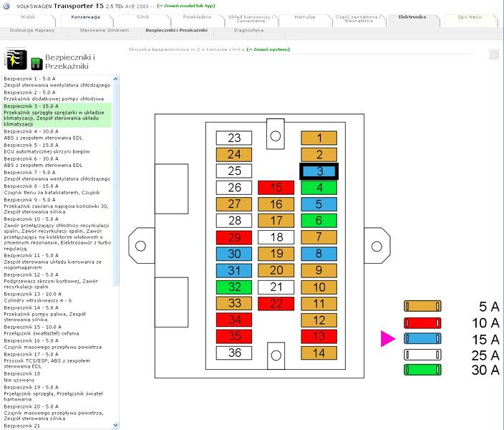The height and width of the screenshot is (430, 504).
Task: Click red fuse 15 in diagram
Action: [x=276, y=188]
